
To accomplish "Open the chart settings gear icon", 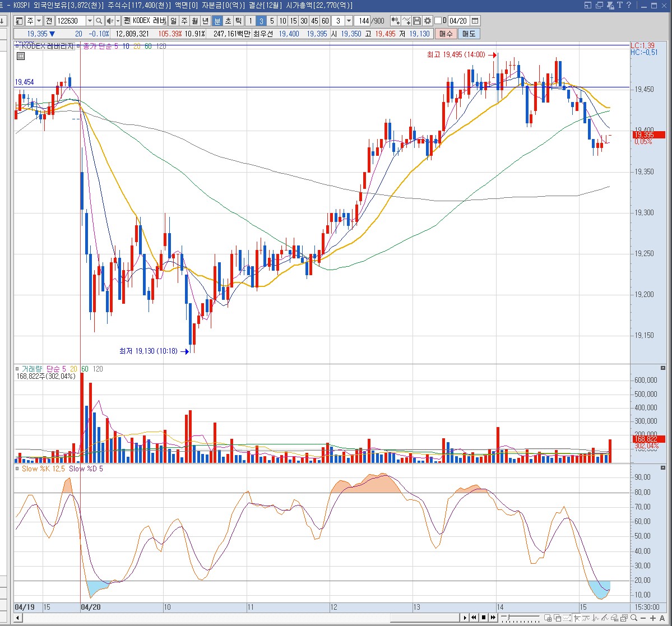I will point(428,21).
